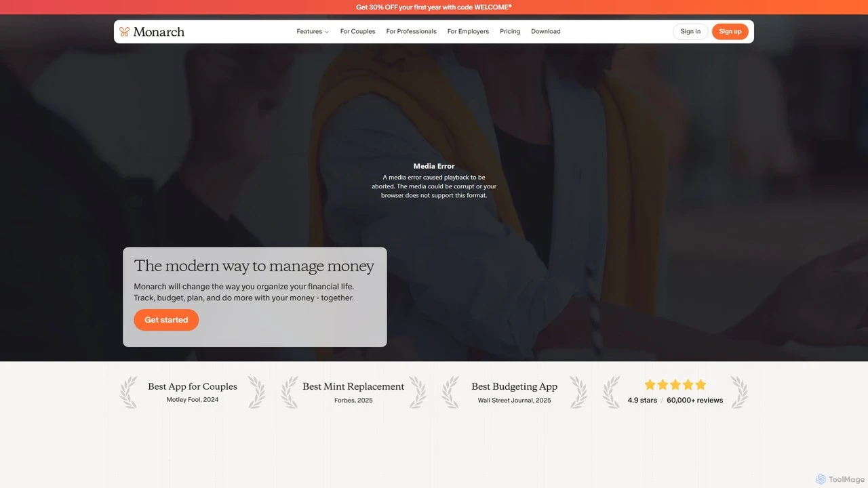The width and height of the screenshot is (868, 488).
Task: Click the "60,000+ reviews" text
Action: tap(695, 401)
